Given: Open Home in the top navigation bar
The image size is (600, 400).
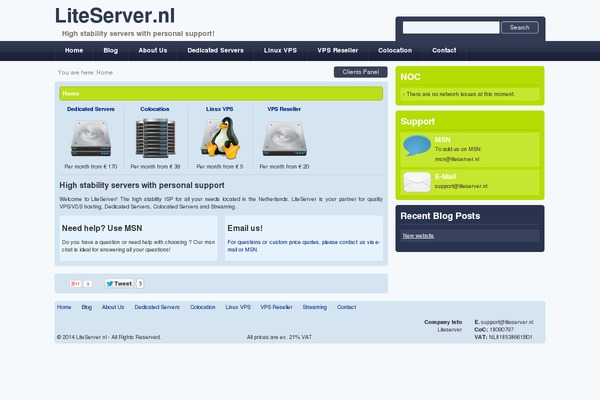Looking at the screenshot, I should [x=74, y=51].
